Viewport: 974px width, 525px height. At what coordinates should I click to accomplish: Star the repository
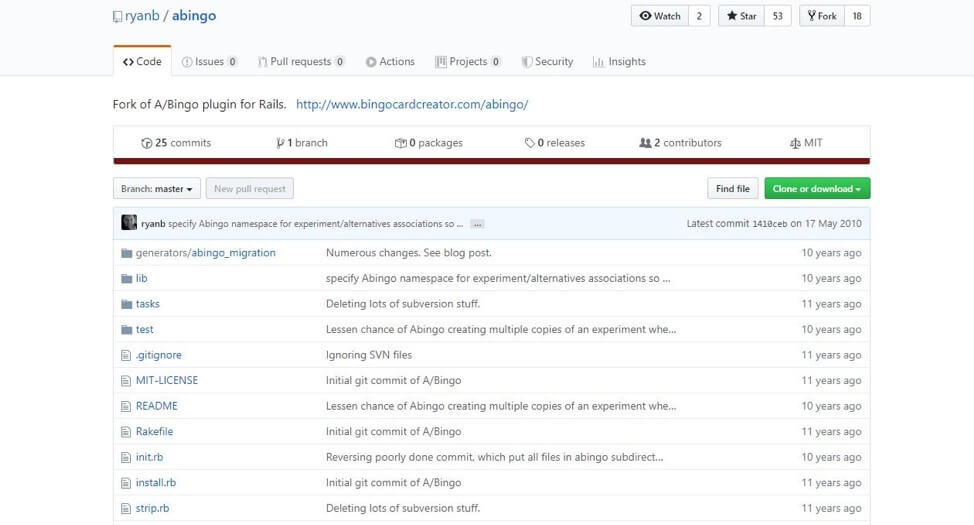(742, 16)
